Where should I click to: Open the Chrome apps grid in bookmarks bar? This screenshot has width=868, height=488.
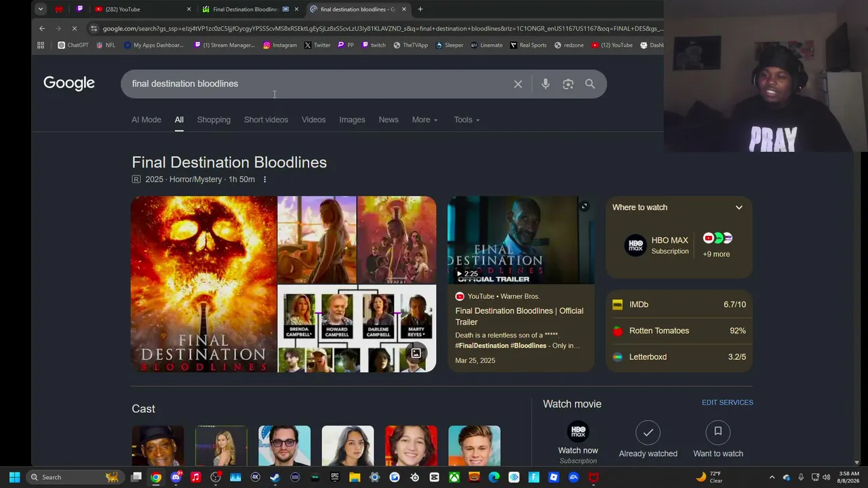[41, 45]
